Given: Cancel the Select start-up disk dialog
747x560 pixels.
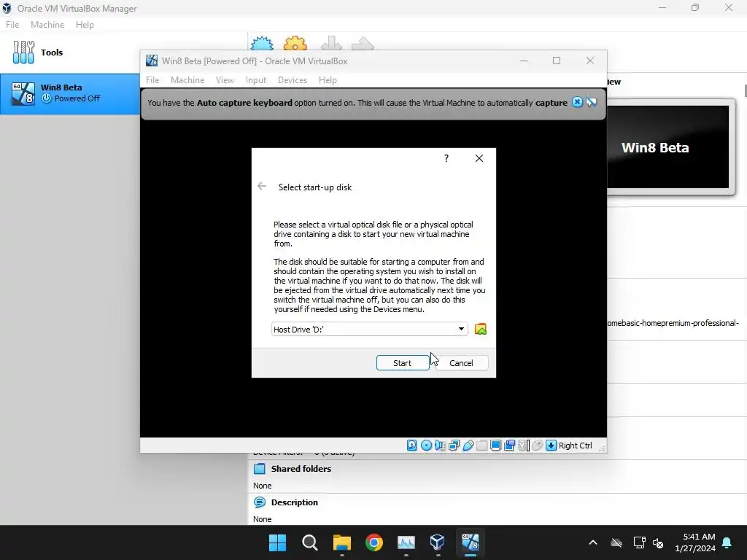Looking at the screenshot, I should [461, 363].
